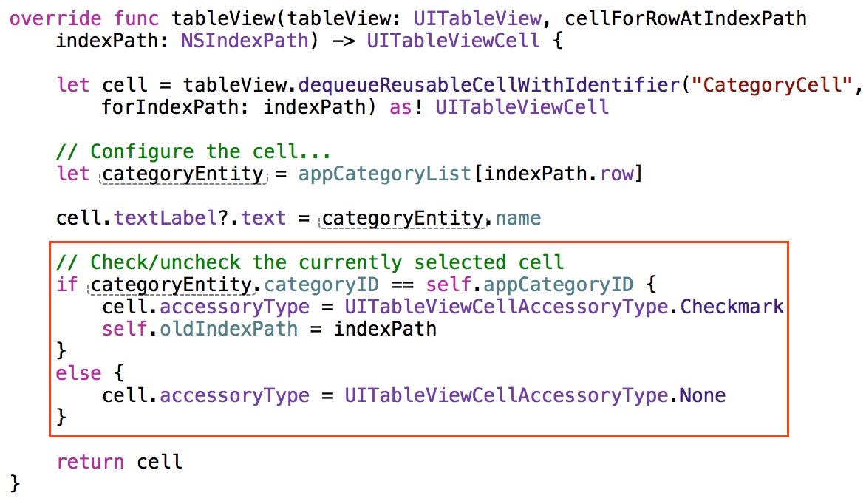This screenshot has width=866, height=504.
Task: Click the Checkmark enum value
Action: [732, 307]
